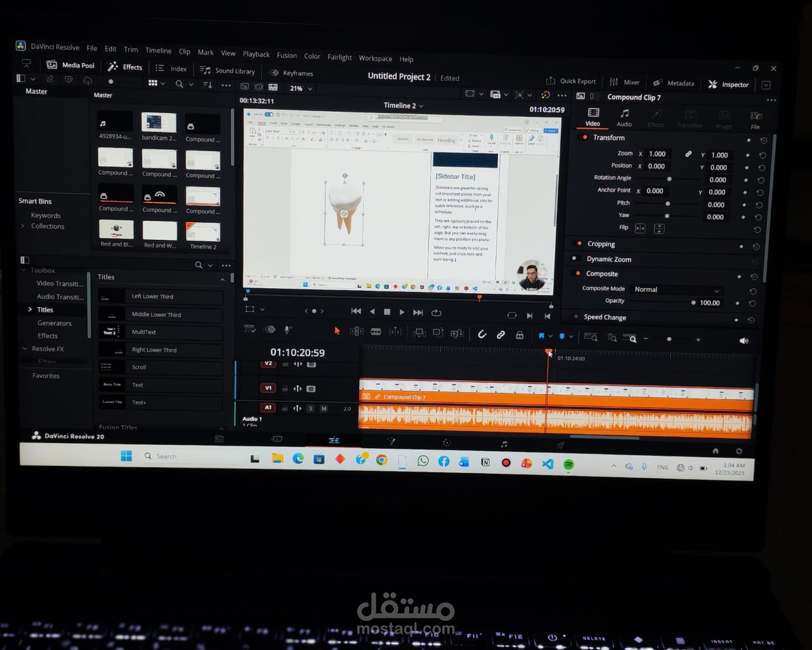812x650 pixels.
Task: Solo audio track A1 with S
Action: [x=311, y=408]
